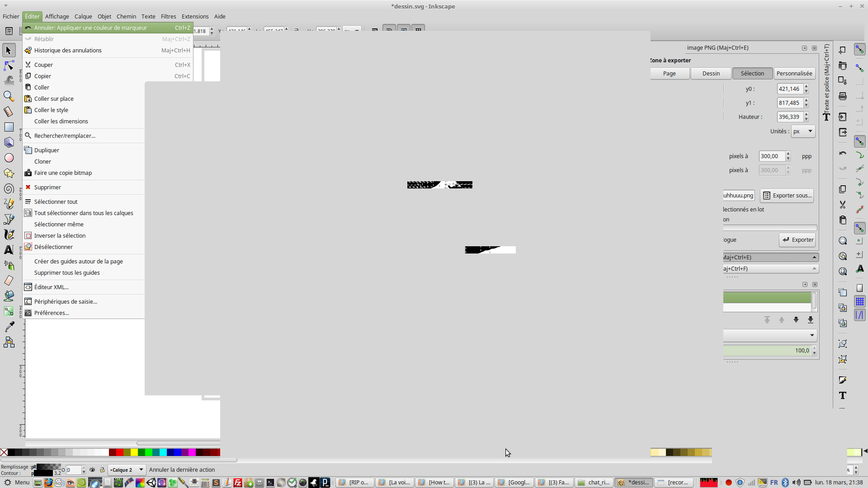Open the Chemin menu
The image size is (868, 488).
(x=126, y=17)
